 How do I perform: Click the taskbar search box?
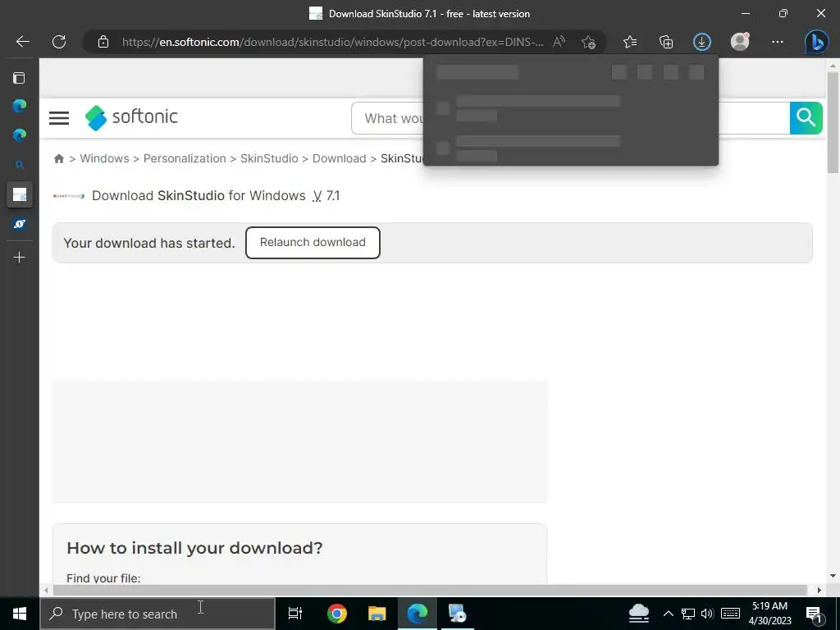(157, 614)
